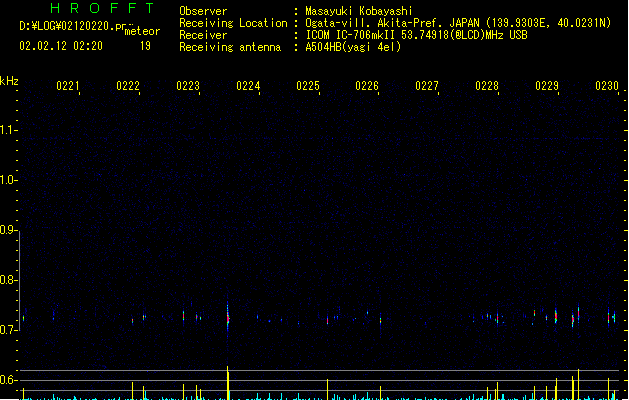This screenshot has width=629, height=400.
Task: Click the 0227 time marker
Action: [x=427, y=86]
